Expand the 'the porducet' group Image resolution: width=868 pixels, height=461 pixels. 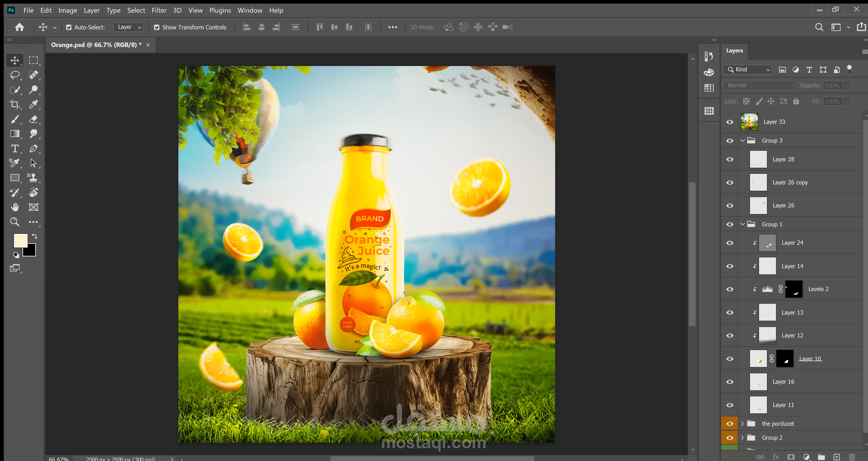tap(742, 423)
